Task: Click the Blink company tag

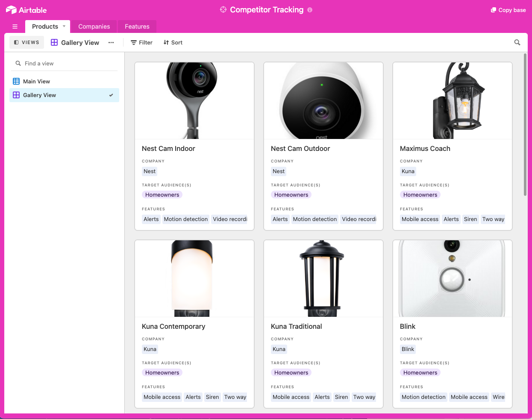Action: (x=408, y=349)
